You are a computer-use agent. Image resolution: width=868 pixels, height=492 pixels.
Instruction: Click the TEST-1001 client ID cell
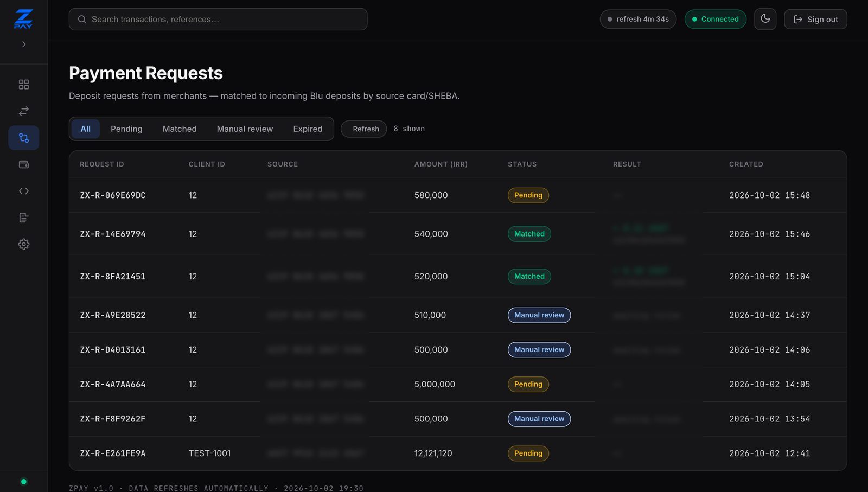tap(210, 453)
